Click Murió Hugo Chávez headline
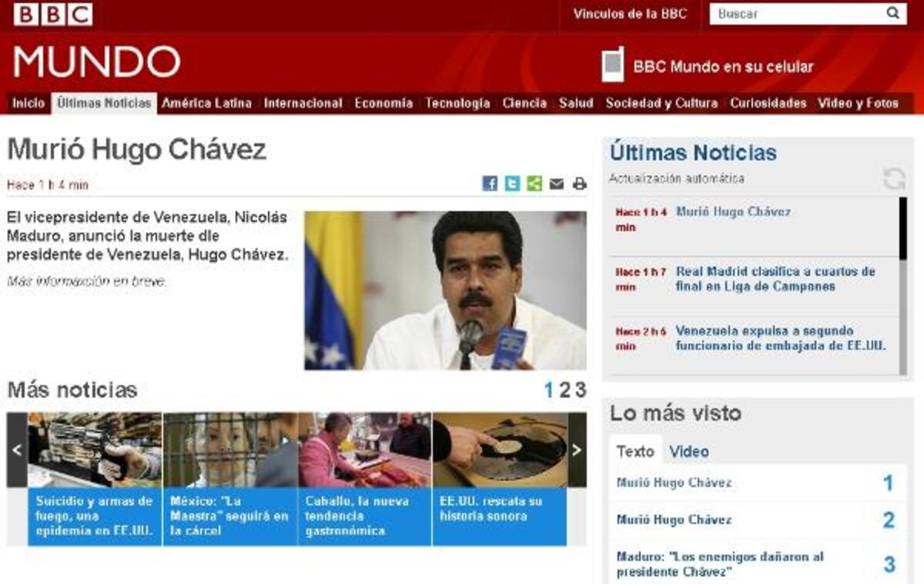Image resolution: width=924 pixels, height=584 pixels. [x=136, y=149]
